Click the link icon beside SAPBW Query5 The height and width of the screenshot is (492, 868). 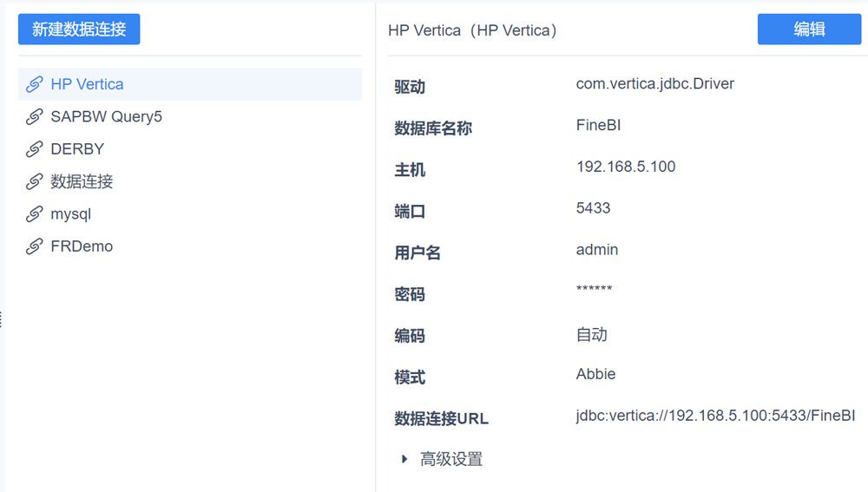pyautogui.click(x=35, y=116)
